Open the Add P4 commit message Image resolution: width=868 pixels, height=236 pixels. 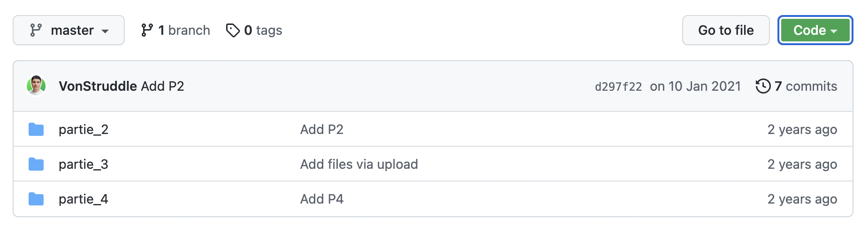tap(322, 199)
